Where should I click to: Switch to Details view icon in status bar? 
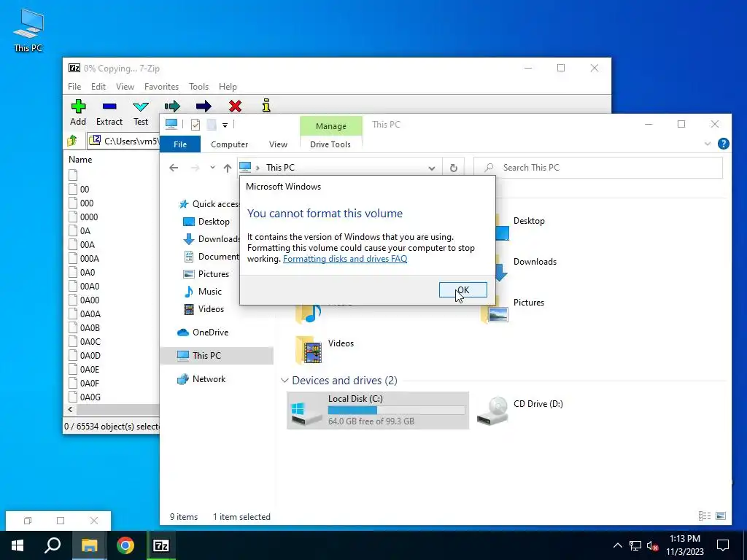tap(705, 516)
